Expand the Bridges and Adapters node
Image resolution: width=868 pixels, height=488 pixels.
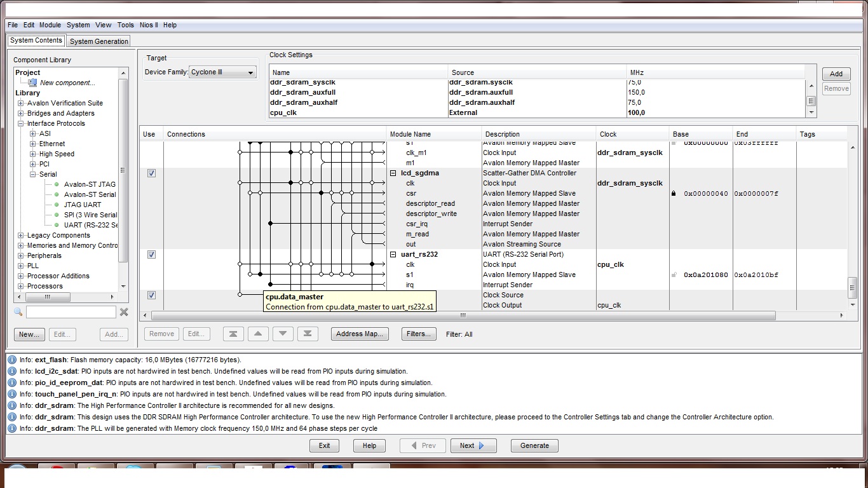[21, 113]
